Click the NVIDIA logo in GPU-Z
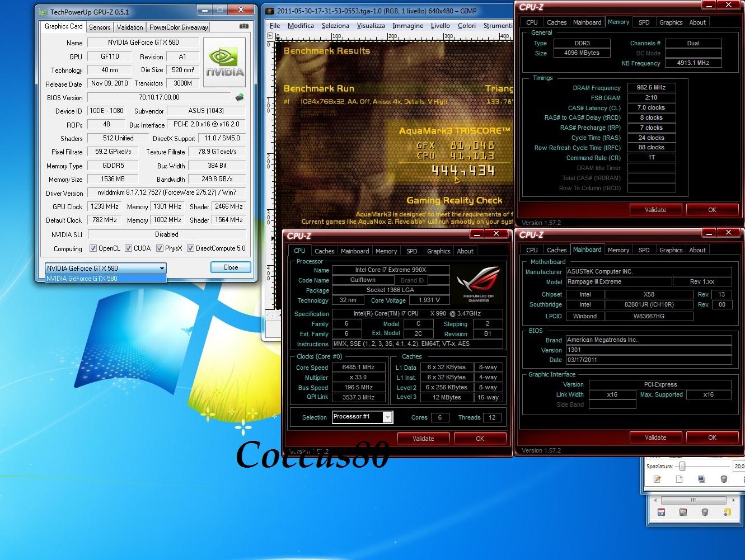Screen dimensions: 745x560 point(224,62)
